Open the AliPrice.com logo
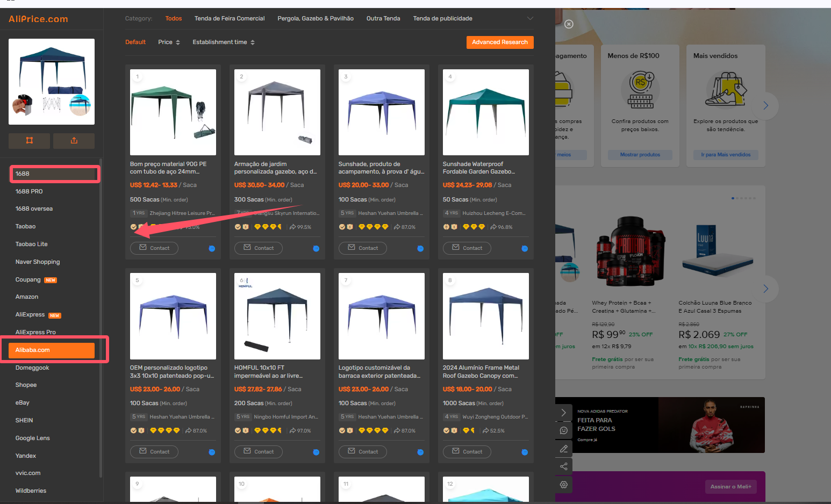 (38, 19)
